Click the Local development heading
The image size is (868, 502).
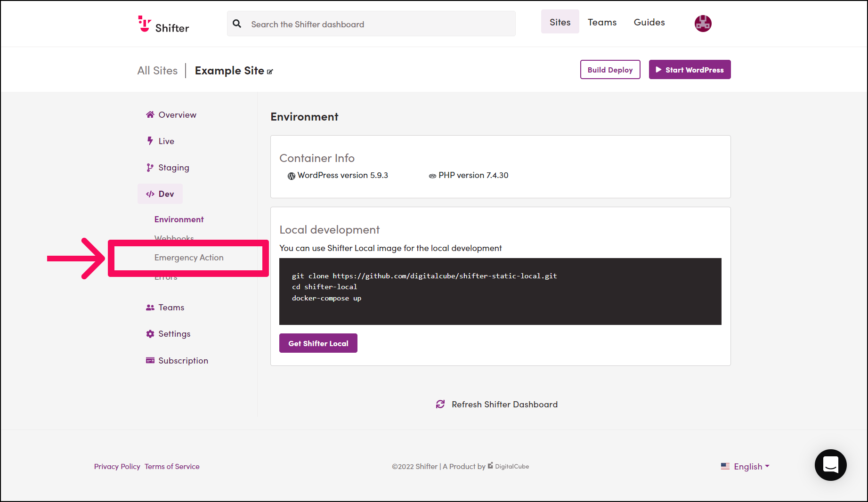[x=329, y=230]
